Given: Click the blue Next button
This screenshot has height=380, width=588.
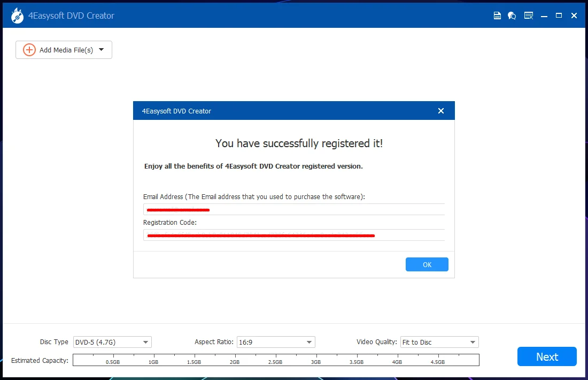Looking at the screenshot, I should [x=547, y=356].
